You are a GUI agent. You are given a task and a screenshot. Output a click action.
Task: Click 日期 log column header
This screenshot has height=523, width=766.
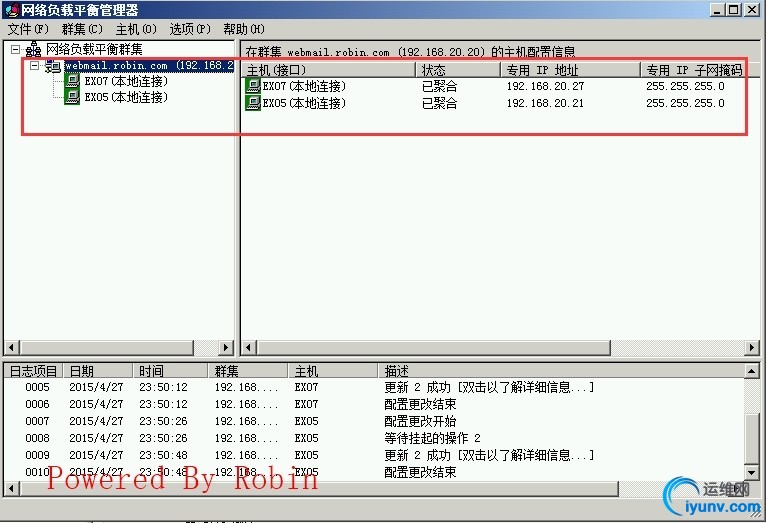[98, 371]
